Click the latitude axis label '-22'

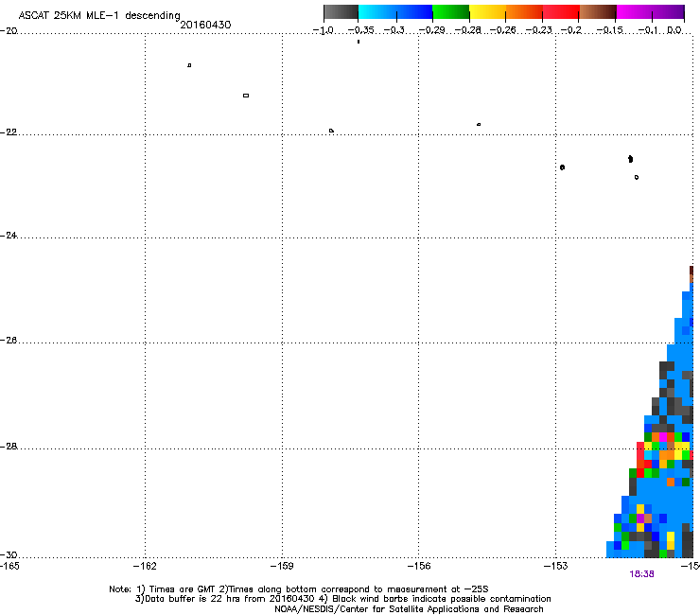click(9, 132)
